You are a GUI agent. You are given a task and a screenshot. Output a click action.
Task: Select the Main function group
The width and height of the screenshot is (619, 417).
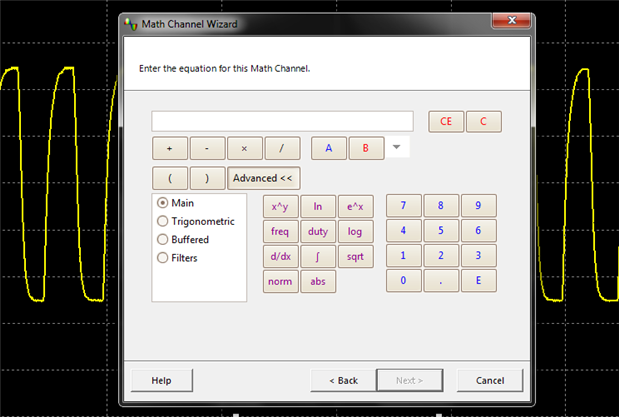176,203
